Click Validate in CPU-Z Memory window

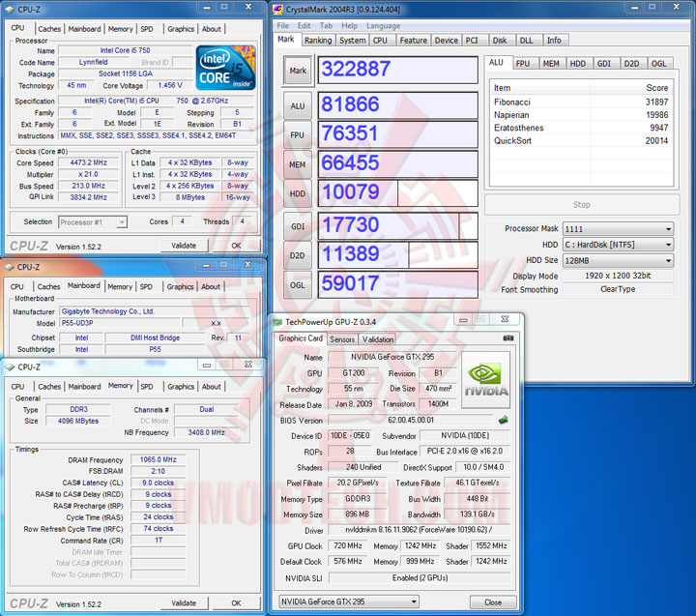(x=184, y=603)
